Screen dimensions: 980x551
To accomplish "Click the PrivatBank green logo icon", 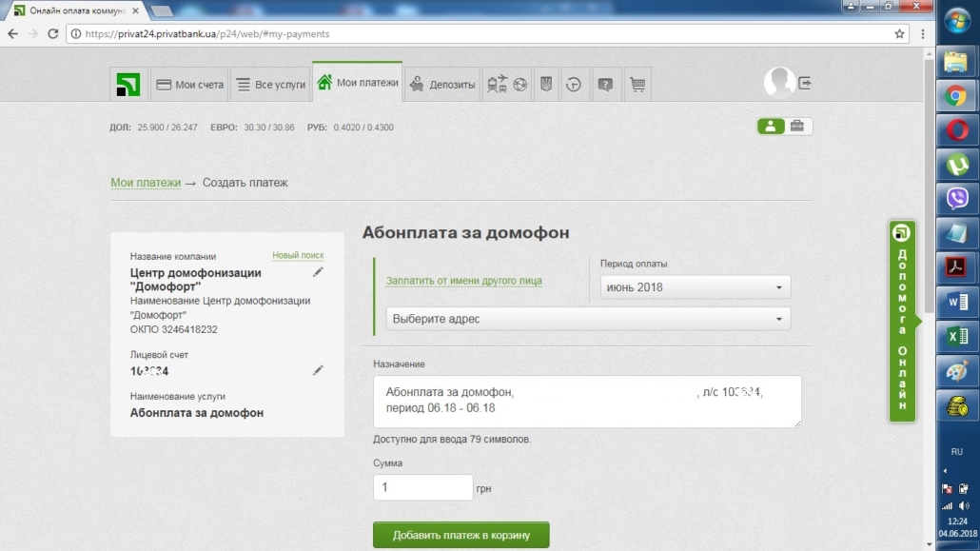I will [x=128, y=85].
